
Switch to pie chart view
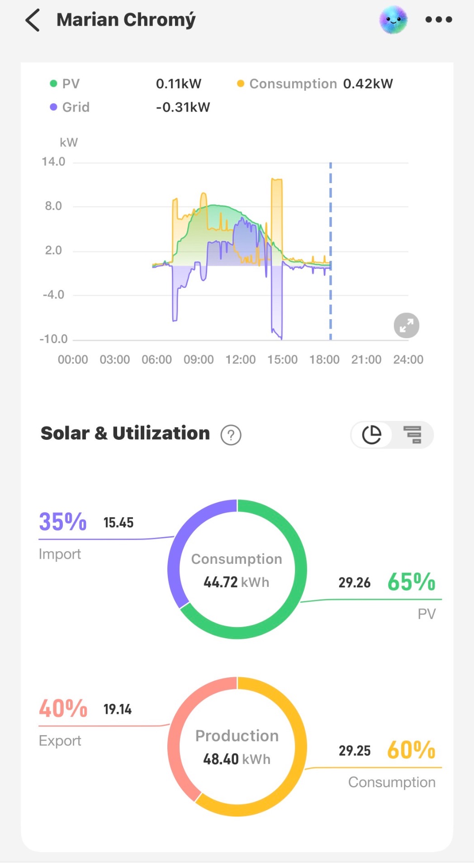click(372, 435)
